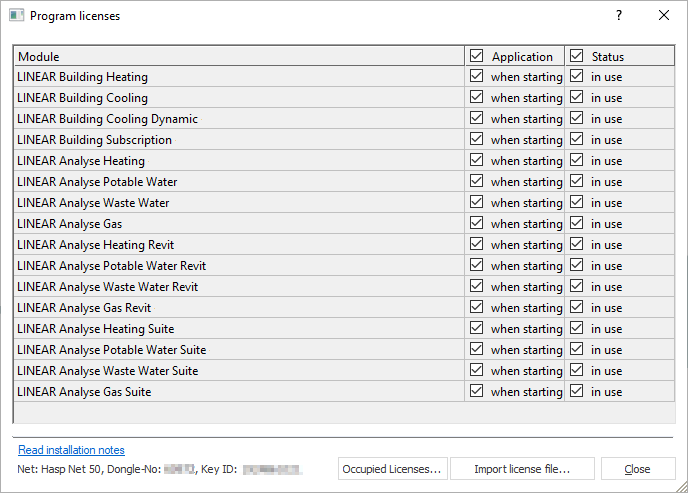This screenshot has width=688, height=493.
Task: Open the Read installation notes link
Action: pos(71,450)
